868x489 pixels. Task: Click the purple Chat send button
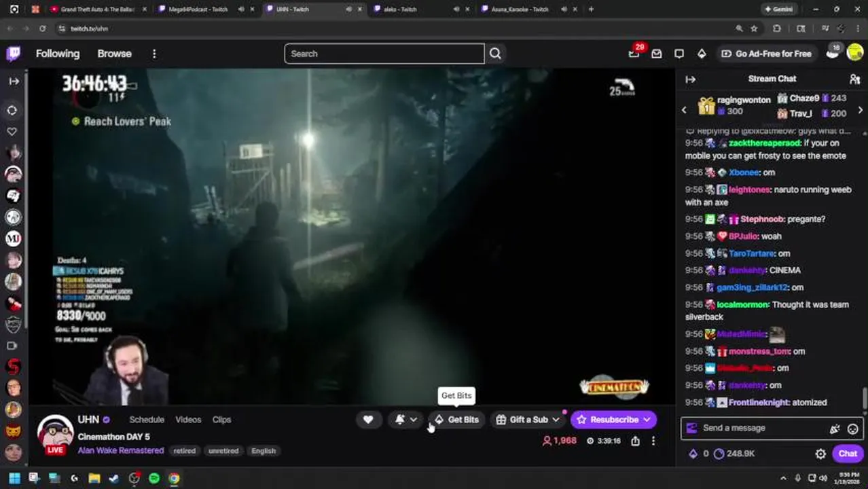(x=848, y=454)
